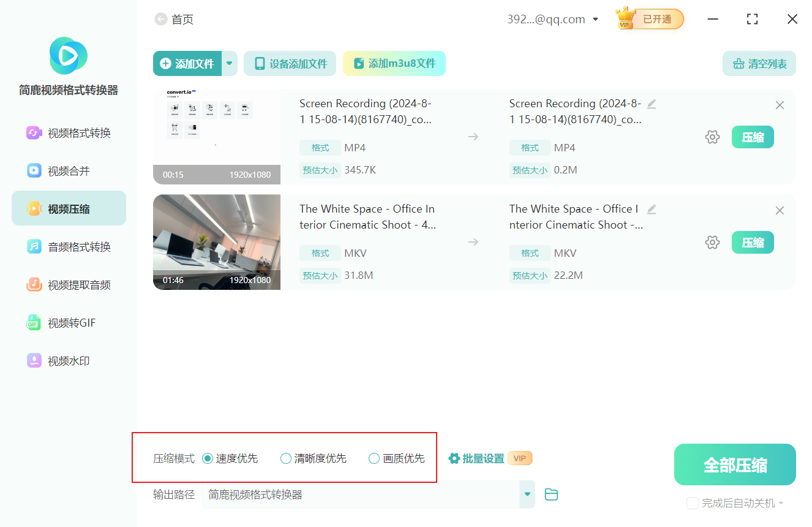Open the output path dropdown

click(526, 494)
